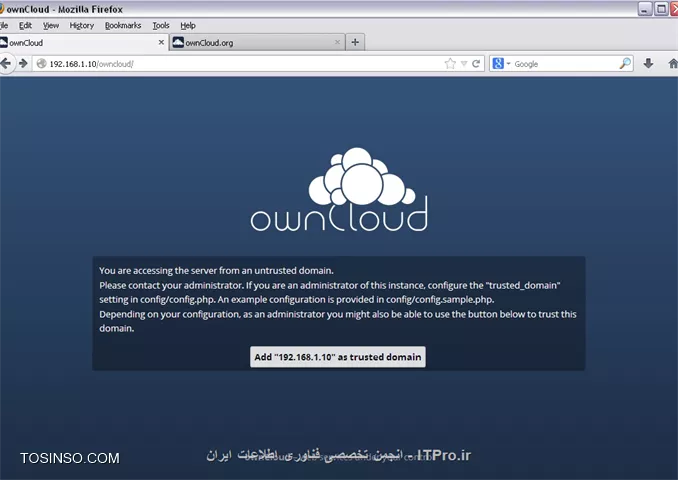Open the Google search engine selector
Screen dimensions: 678x480
(501, 64)
